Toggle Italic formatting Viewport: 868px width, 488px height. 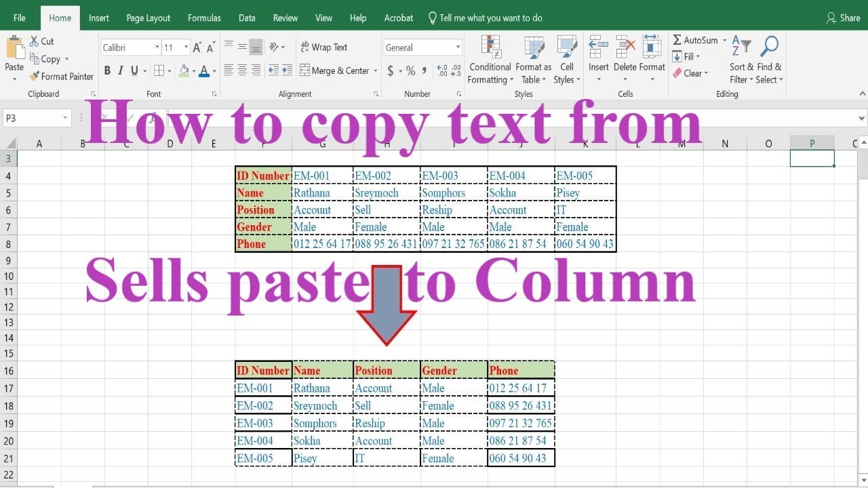(x=121, y=70)
